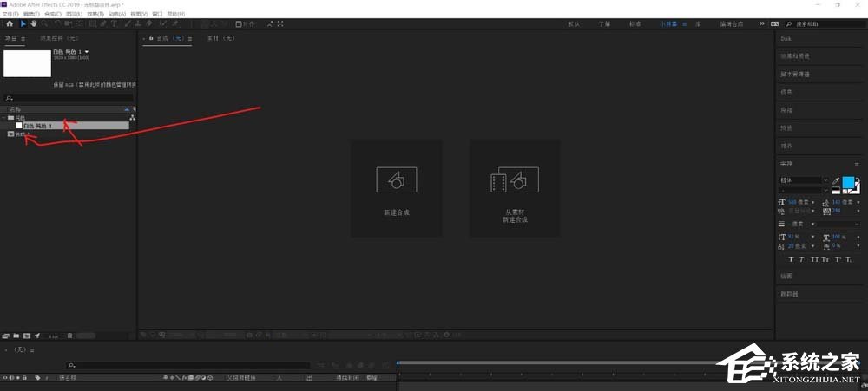Open the dropdown beside 白色 纯色 1 title
The image size is (868, 391).
pos(87,51)
